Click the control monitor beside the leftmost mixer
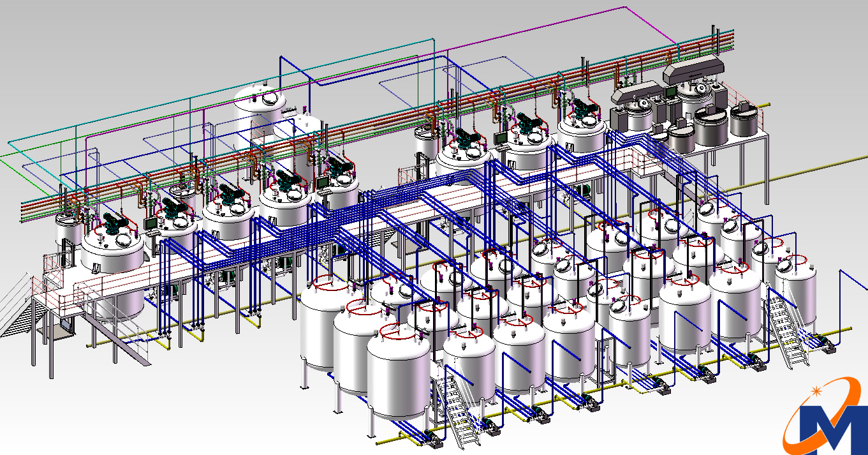 pyautogui.click(x=151, y=223)
